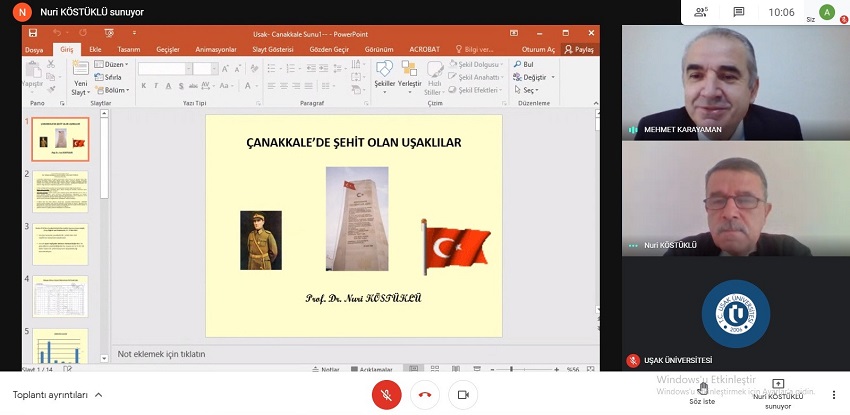Image resolution: width=850 pixels, height=415 pixels.
Task: Open the three-dot more options menu
Action: click(x=833, y=394)
